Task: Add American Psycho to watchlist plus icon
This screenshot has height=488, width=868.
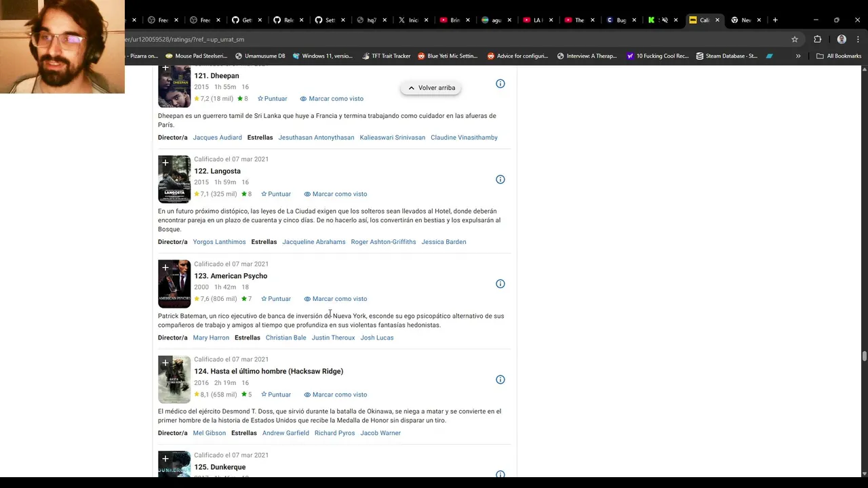Action: pyautogui.click(x=165, y=268)
